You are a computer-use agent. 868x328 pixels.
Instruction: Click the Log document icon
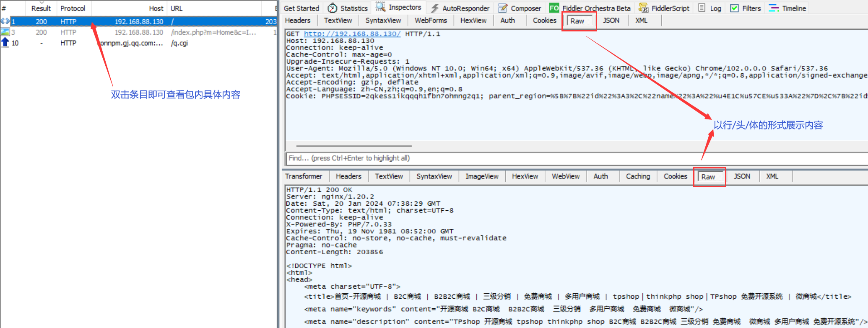click(702, 8)
